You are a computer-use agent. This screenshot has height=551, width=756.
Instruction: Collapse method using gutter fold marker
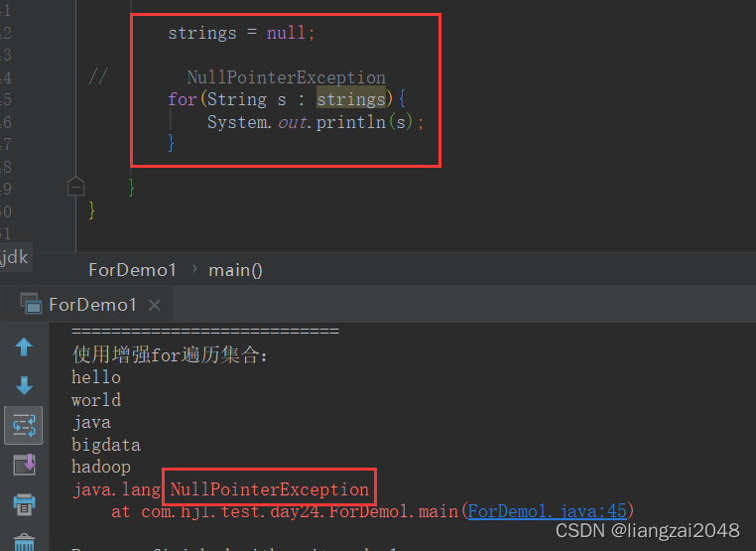click(75, 187)
